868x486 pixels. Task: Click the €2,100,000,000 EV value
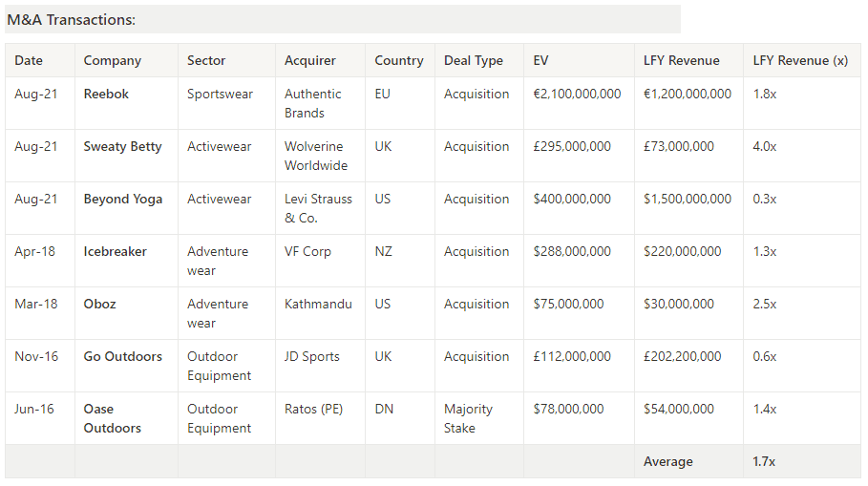[x=577, y=94]
